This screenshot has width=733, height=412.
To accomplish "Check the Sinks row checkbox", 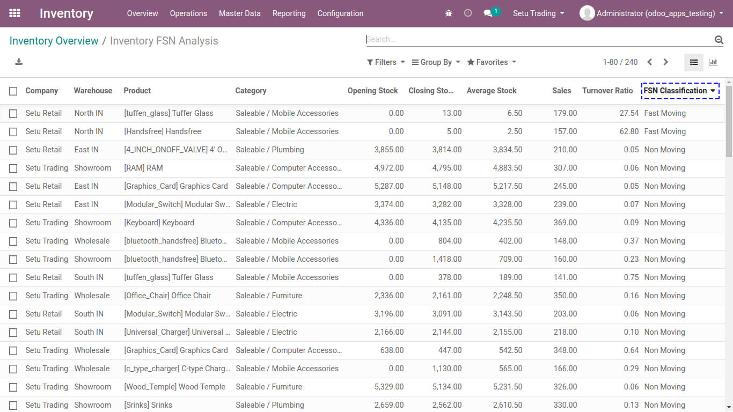I will 13,405.
